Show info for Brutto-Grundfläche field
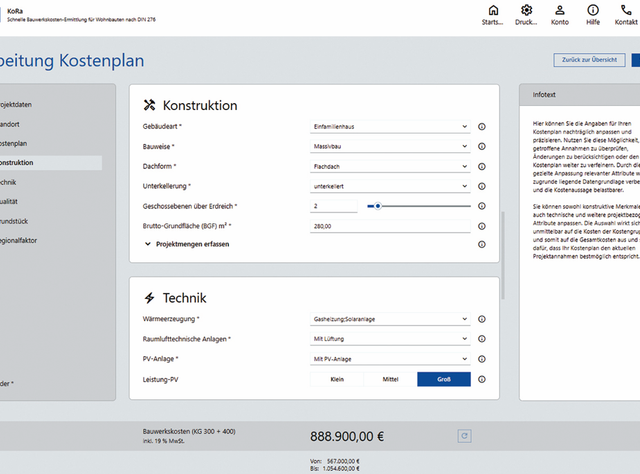Viewport: 640px width, 474px height. click(482, 226)
